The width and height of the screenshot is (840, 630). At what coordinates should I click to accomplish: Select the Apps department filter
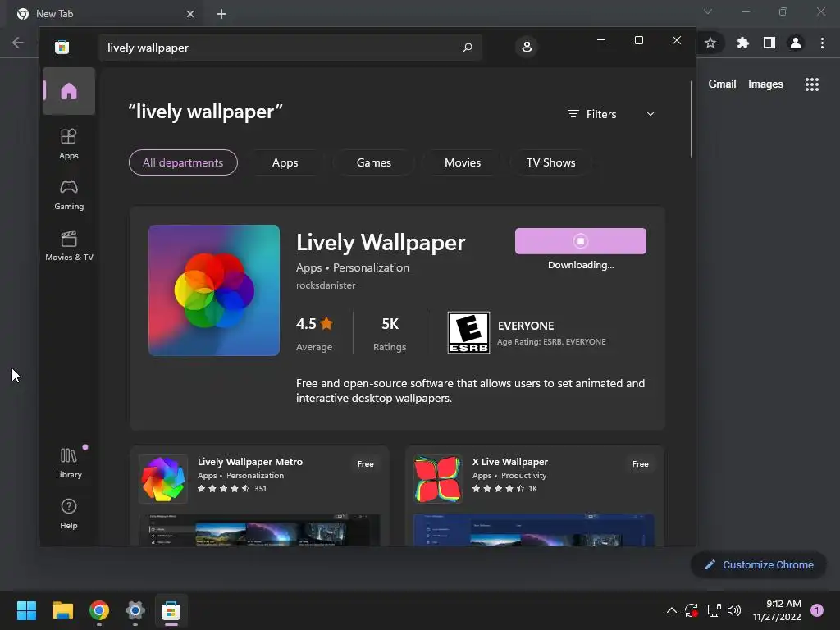coord(285,162)
